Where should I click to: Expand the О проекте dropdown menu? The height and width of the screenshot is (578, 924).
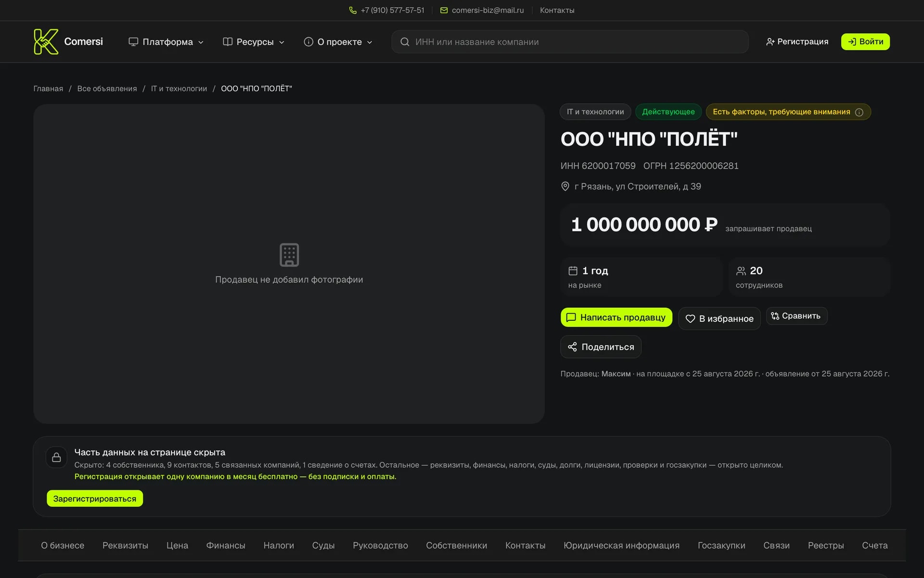click(x=338, y=42)
